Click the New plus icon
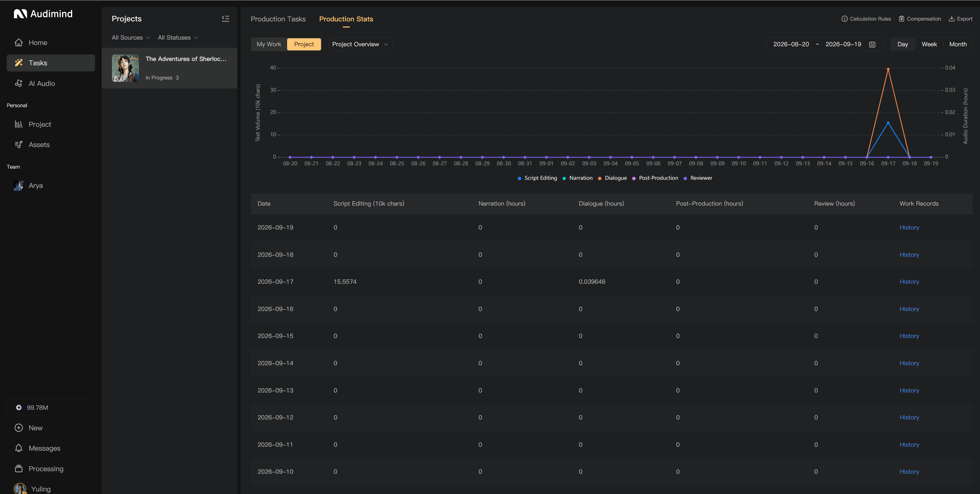Viewport: 980px width, 494px height. [19, 428]
